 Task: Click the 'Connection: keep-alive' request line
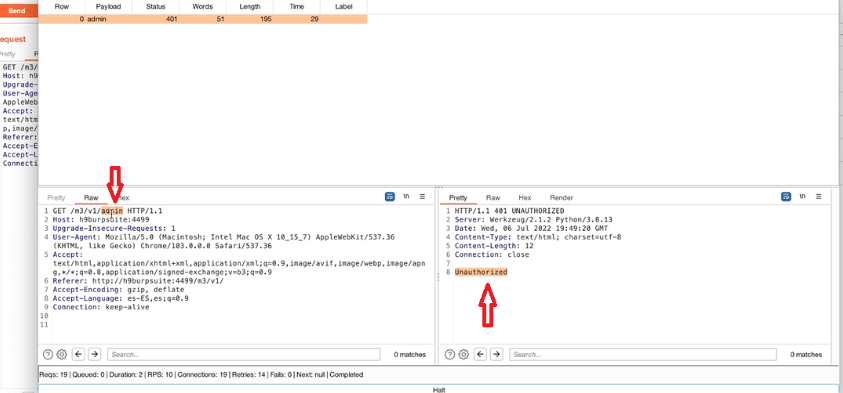101,307
